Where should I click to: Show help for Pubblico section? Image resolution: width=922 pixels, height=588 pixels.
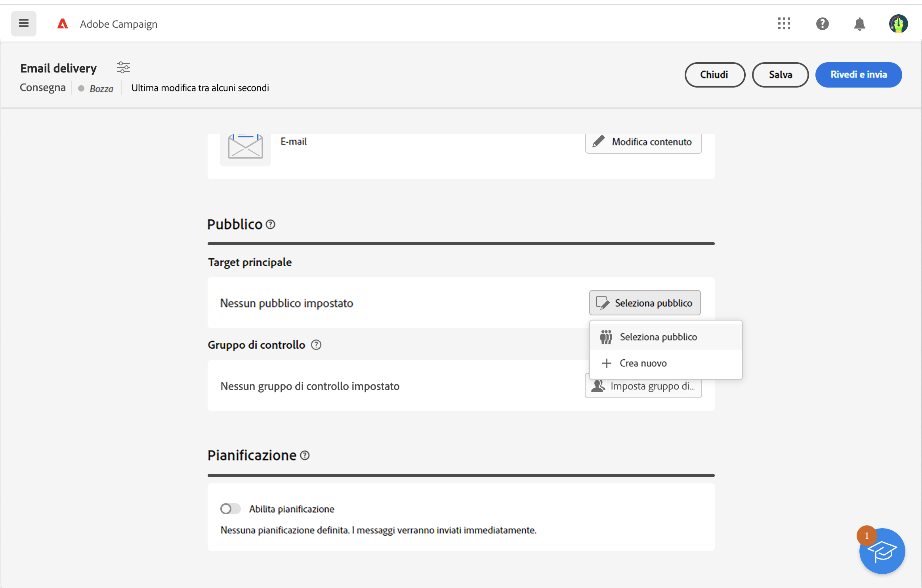pyautogui.click(x=270, y=225)
